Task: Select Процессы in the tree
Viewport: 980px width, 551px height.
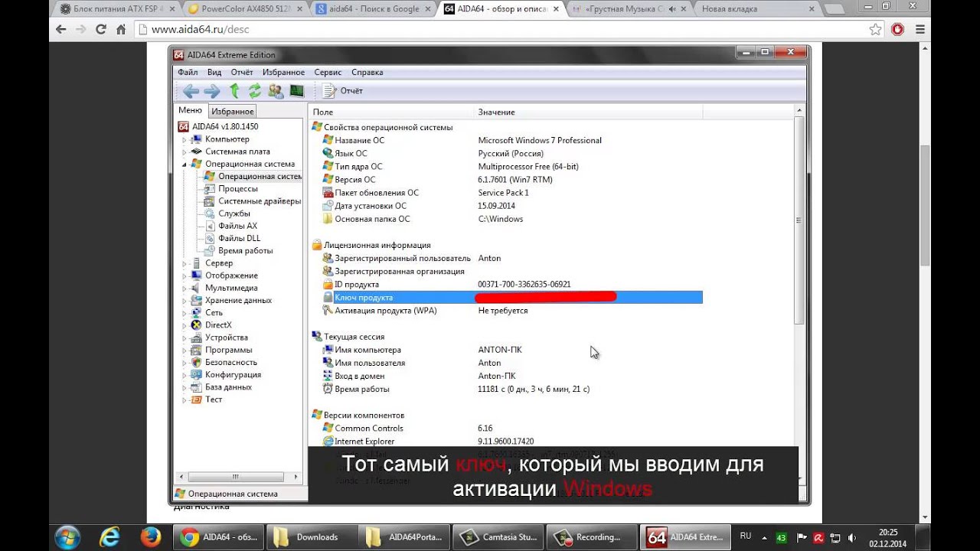Action: [237, 188]
